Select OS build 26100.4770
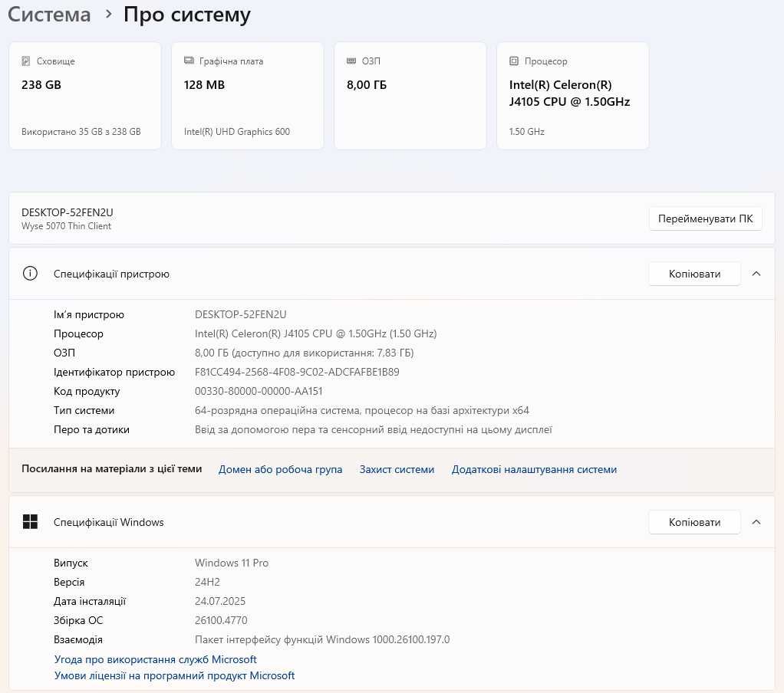 221,620
